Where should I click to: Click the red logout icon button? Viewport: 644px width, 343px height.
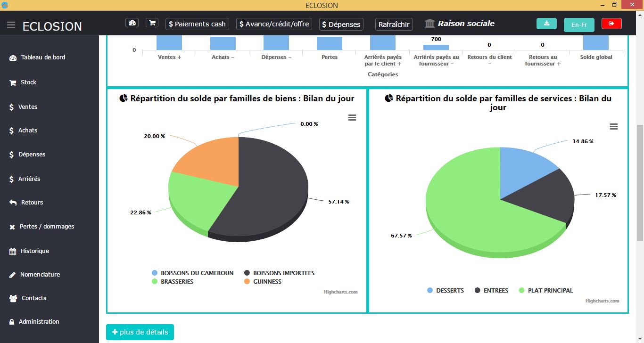(x=611, y=24)
